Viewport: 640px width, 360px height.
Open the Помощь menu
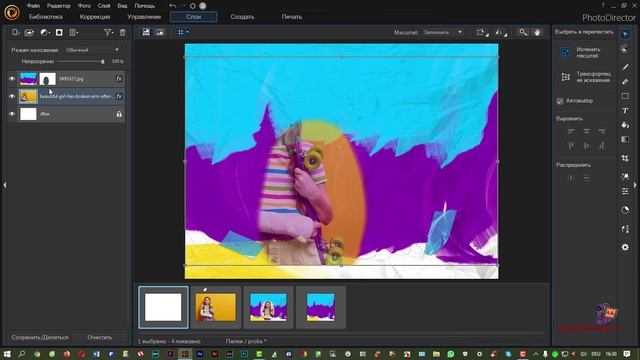click(x=144, y=6)
